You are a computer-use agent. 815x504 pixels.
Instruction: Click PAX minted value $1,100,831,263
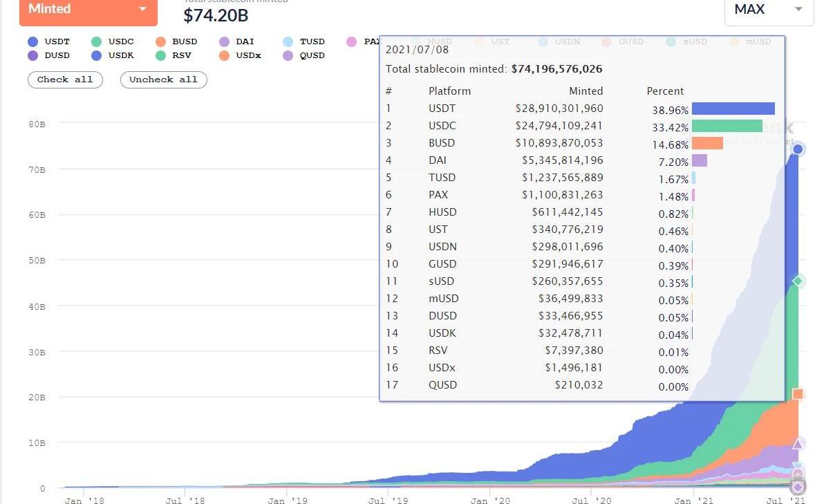[563, 195]
